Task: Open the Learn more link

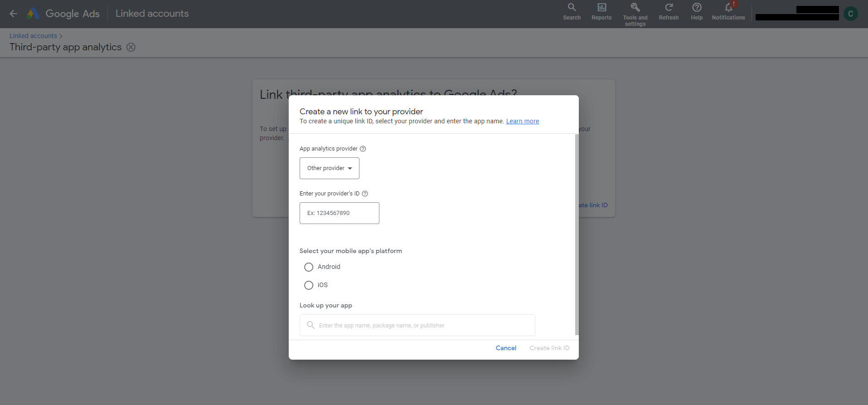Action: 522,121
